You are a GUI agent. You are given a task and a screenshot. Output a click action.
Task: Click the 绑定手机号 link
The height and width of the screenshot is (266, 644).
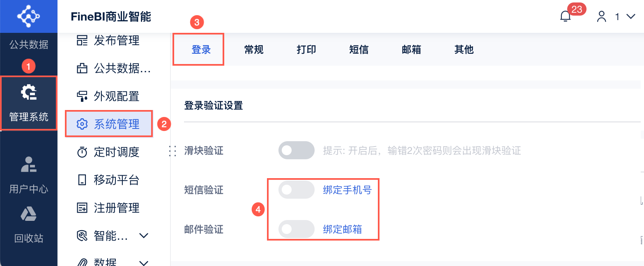(347, 190)
